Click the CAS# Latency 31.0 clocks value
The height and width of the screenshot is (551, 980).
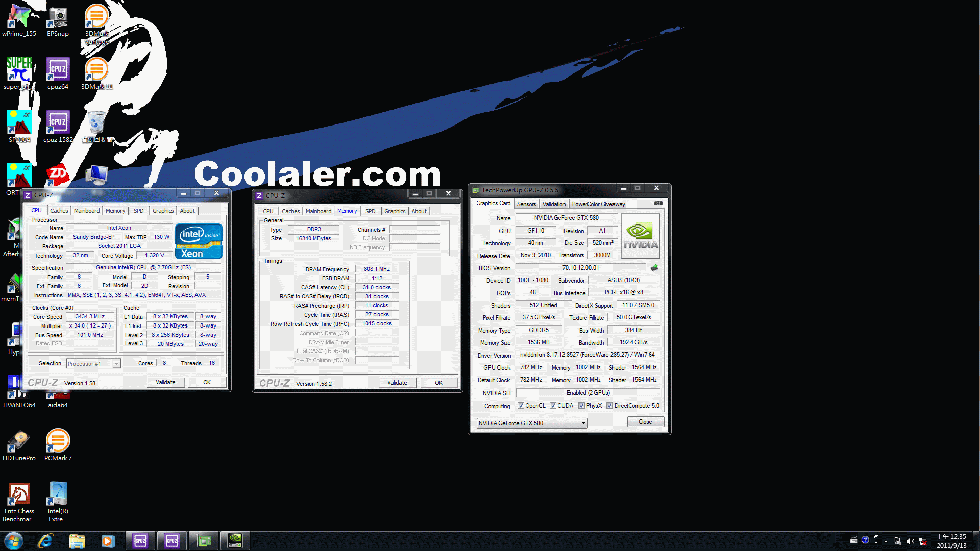coord(377,287)
